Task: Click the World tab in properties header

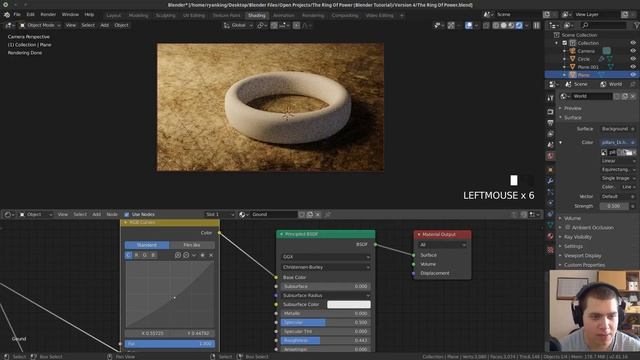Action: click(x=612, y=84)
